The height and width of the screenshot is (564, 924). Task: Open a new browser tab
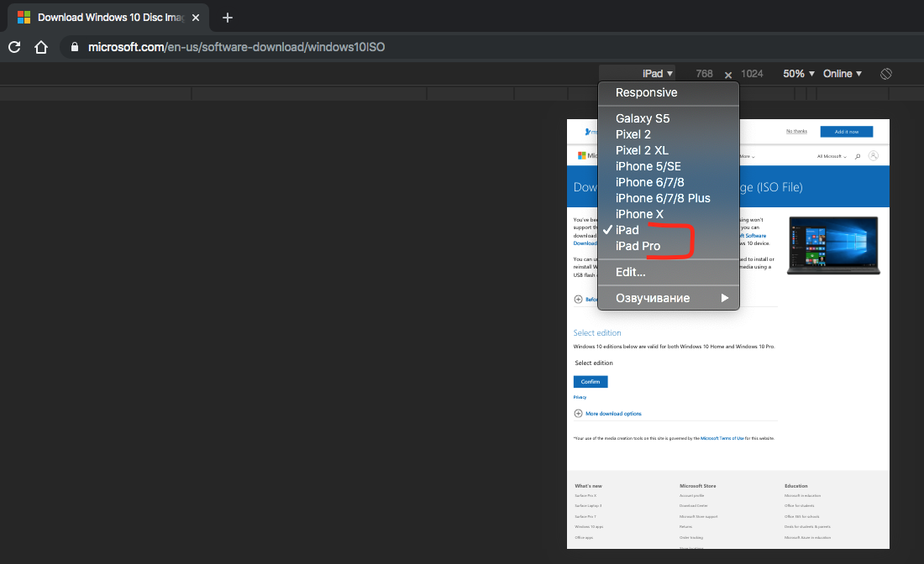tap(228, 18)
